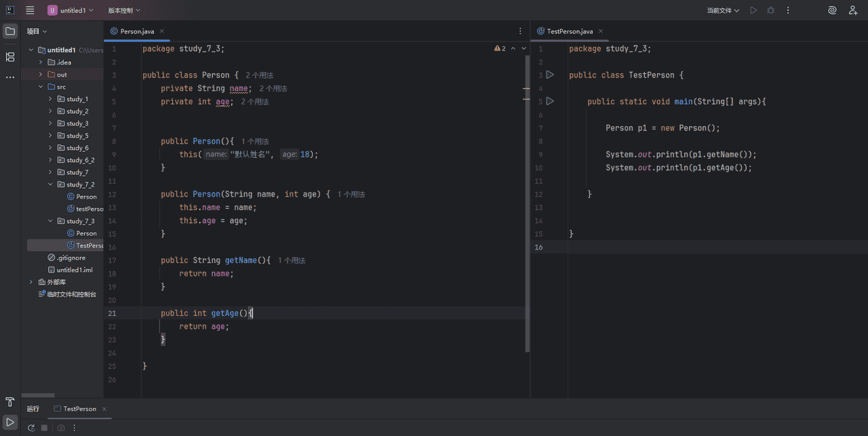
Task: Open the Build hammer icon in sidebar
Action: coord(10,401)
